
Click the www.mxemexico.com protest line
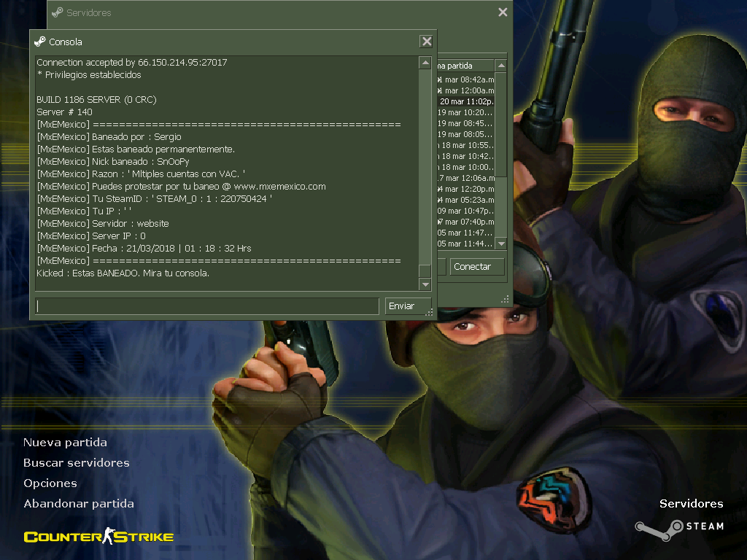coord(181,186)
